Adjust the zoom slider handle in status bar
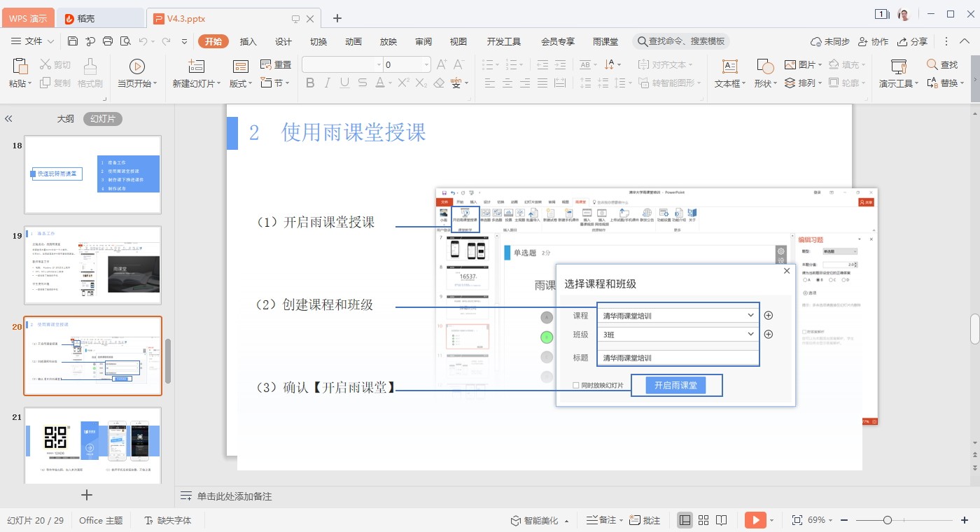The image size is (980, 532). point(888,520)
